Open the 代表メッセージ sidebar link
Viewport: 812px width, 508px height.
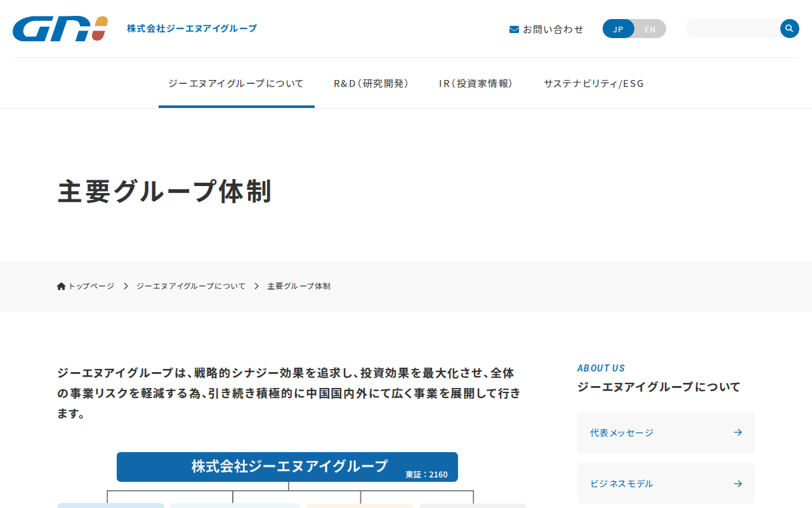coord(666,432)
